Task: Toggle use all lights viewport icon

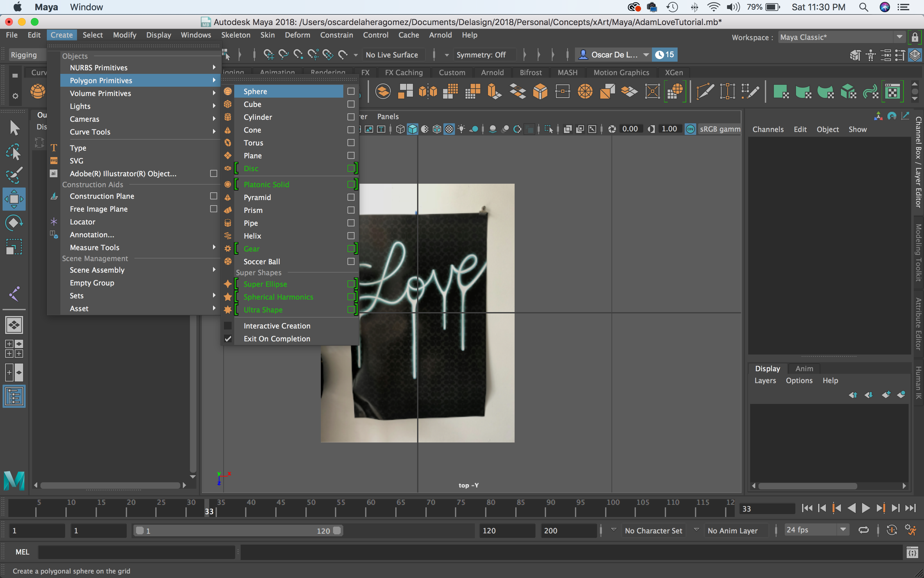Action: pyautogui.click(x=462, y=129)
